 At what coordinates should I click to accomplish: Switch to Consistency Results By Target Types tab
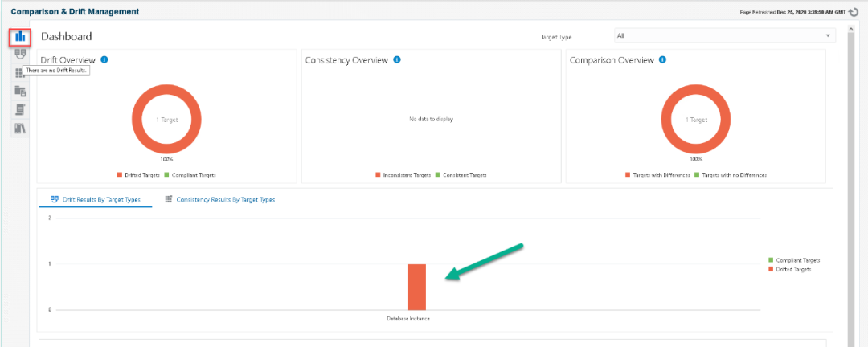(x=220, y=199)
